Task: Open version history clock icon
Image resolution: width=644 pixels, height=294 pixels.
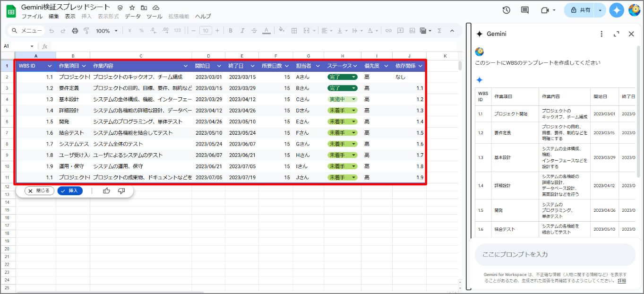Action: [507, 10]
